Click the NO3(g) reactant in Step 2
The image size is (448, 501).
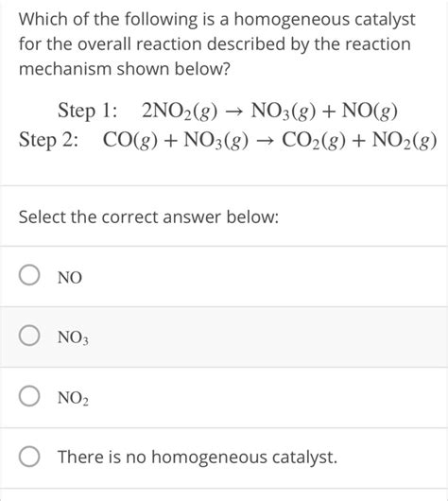215,141
